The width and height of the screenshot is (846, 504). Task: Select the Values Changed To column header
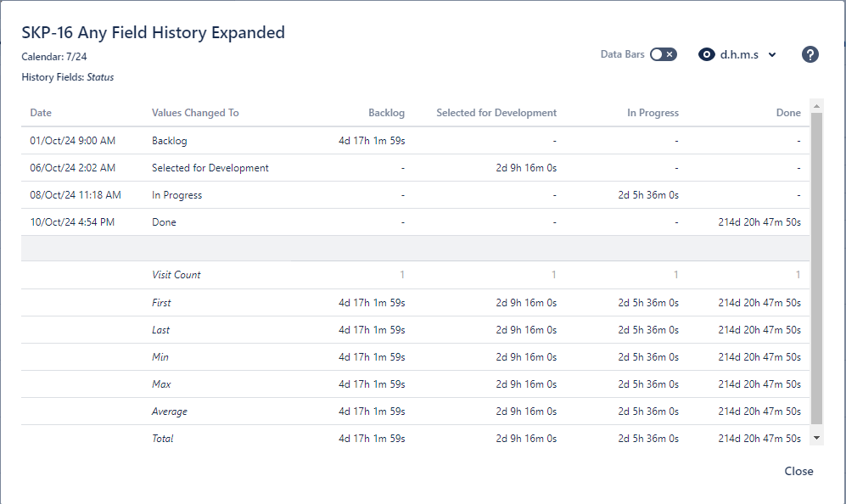[195, 113]
